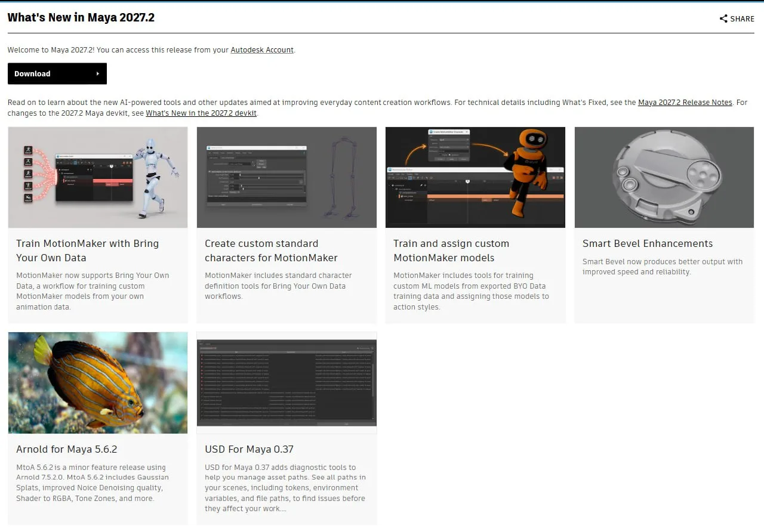The width and height of the screenshot is (764, 532).
Task: Click 'Train MotionMaker with Bring Your Own Data' title
Action: click(x=88, y=250)
